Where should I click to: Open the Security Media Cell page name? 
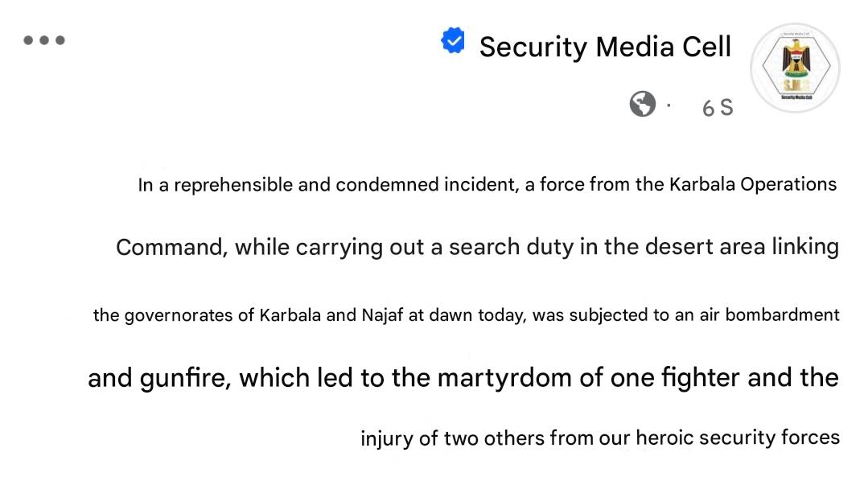point(605,47)
